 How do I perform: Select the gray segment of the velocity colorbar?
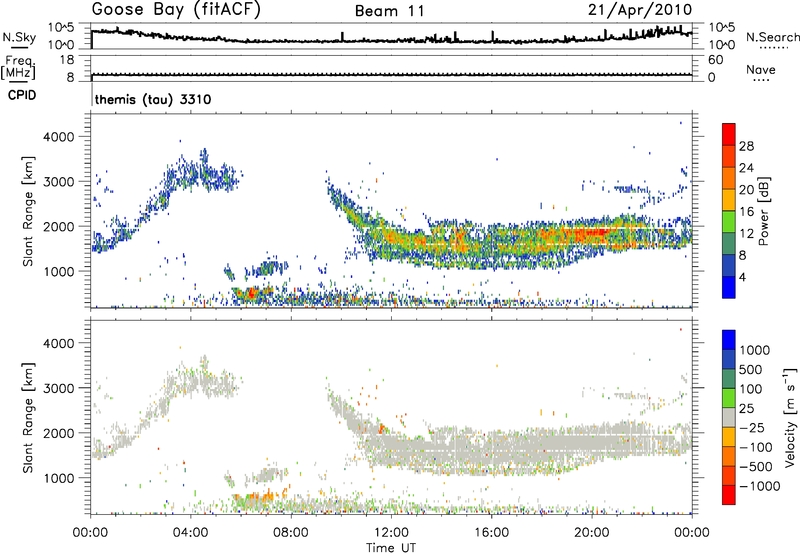(x=729, y=417)
